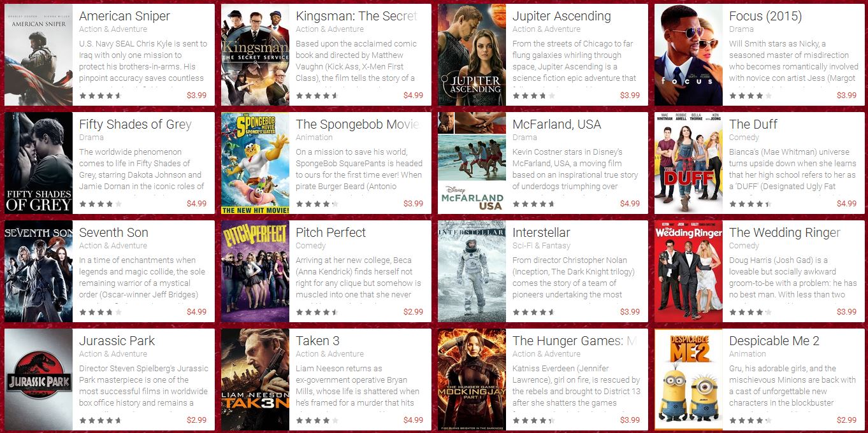Click the Fifty Shades of Grey title
868x433 pixels.
(x=135, y=124)
